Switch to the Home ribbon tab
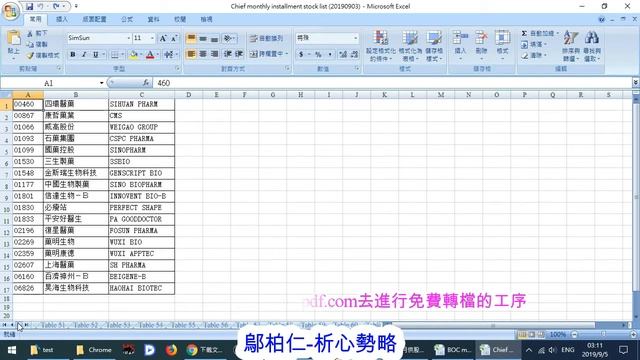640x360 pixels. [x=36, y=19]
